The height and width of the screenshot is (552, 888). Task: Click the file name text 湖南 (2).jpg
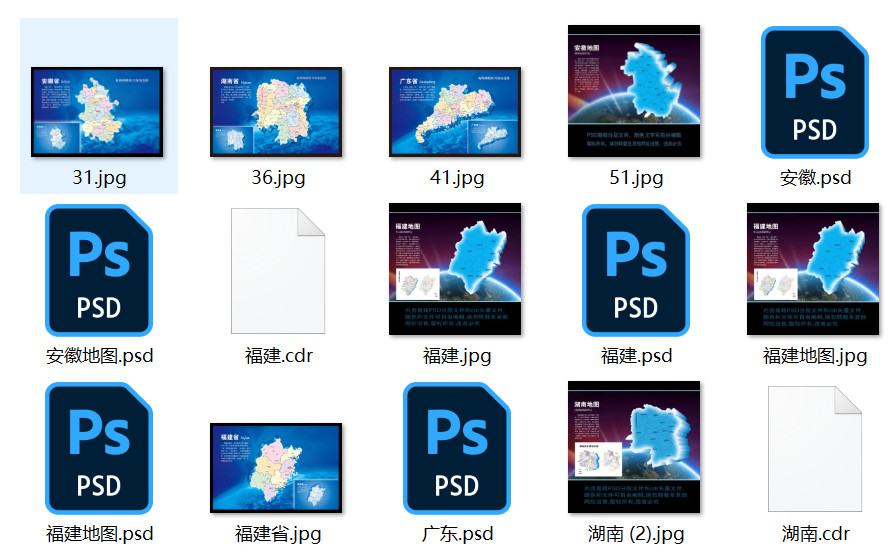pos(636,533)
